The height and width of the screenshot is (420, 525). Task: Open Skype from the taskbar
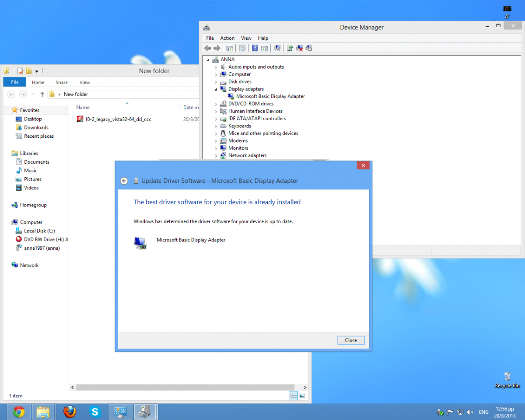click(95, 412)
